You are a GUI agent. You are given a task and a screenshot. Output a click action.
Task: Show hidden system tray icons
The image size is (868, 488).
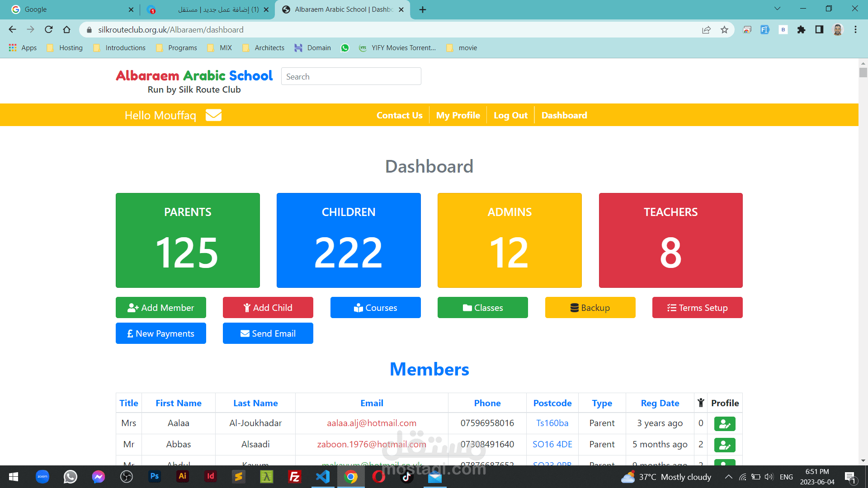(728, 477)
